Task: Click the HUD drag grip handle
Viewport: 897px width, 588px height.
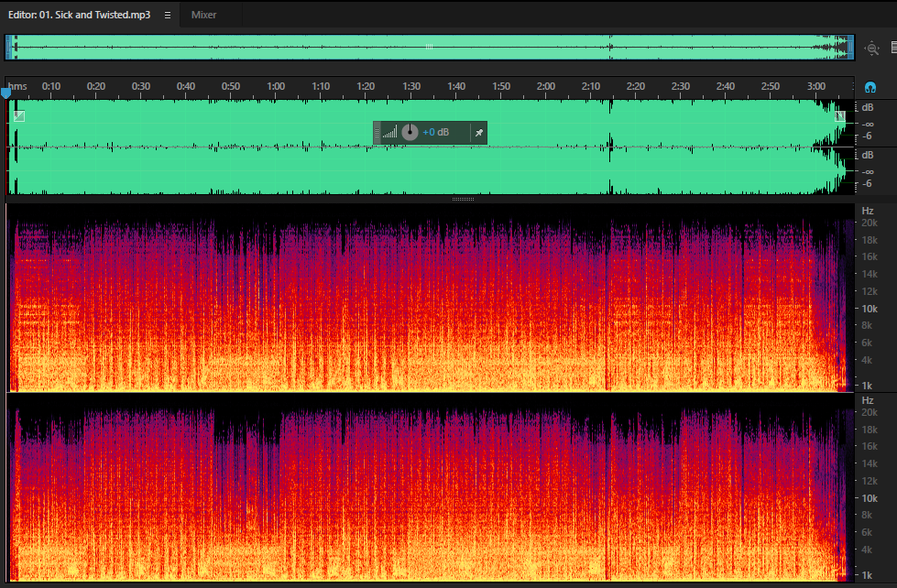Action: 377,133
